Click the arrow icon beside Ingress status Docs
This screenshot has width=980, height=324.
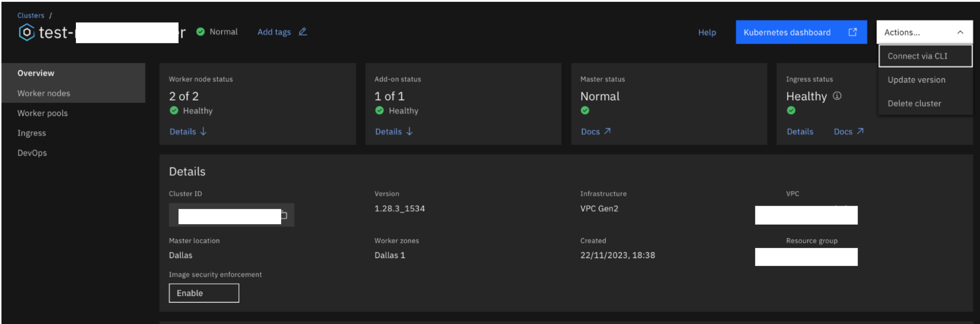pyautogui.click(x=860, y=131)
